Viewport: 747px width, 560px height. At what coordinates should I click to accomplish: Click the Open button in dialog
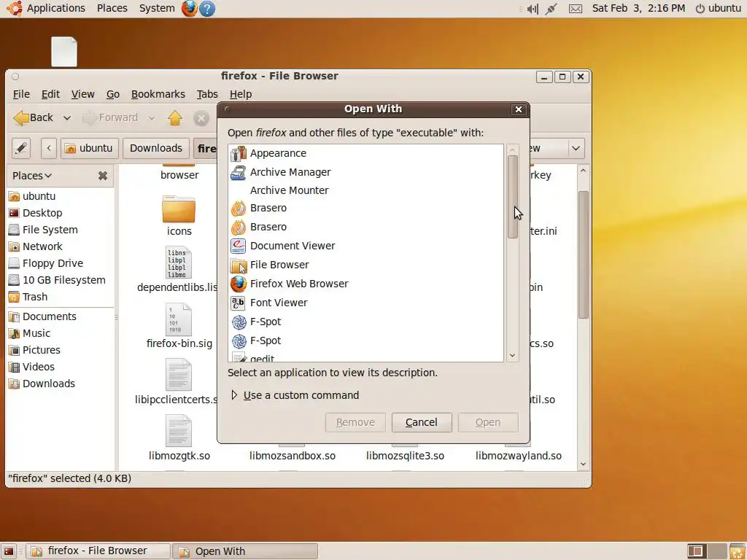(x=488, y=422)
